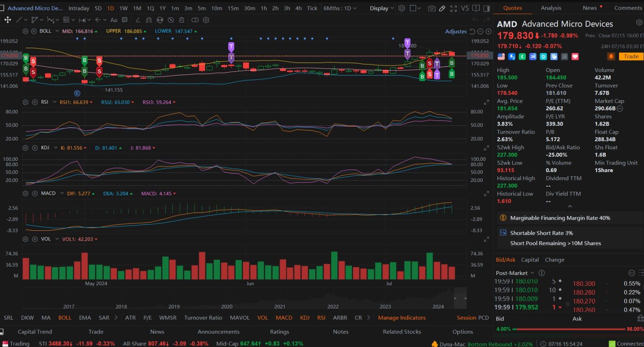Open chart settings gear beside Display

(402, 8)
